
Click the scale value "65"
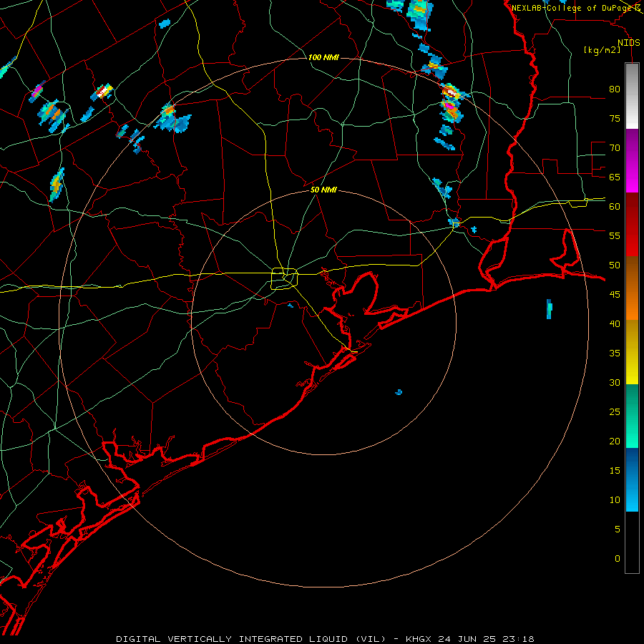pos(615,177)
